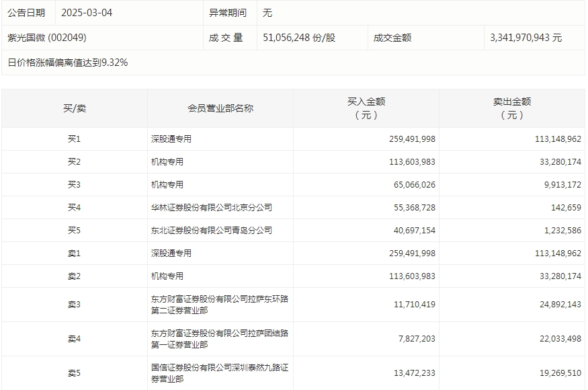The image size is (588, 390).
Task: Select the amount 3,341,970,943 元
Action: click(526, 38)
